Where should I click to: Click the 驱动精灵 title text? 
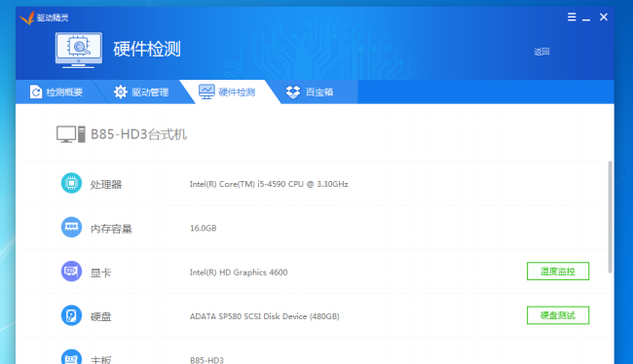pos(53,18)
